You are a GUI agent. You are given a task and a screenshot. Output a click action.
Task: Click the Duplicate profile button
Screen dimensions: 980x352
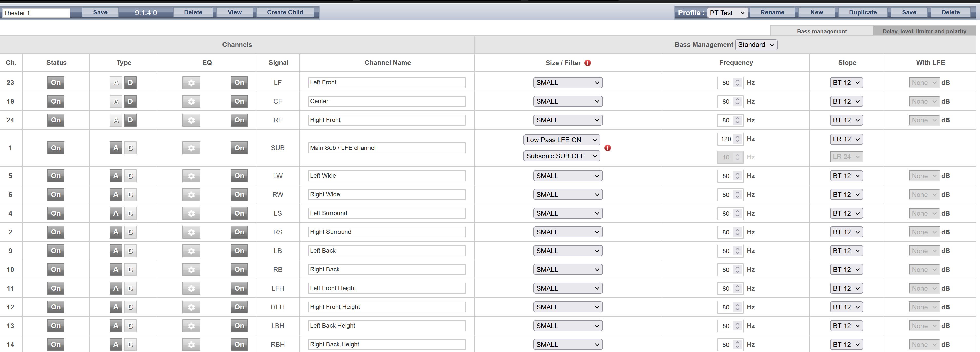(862, 12)
